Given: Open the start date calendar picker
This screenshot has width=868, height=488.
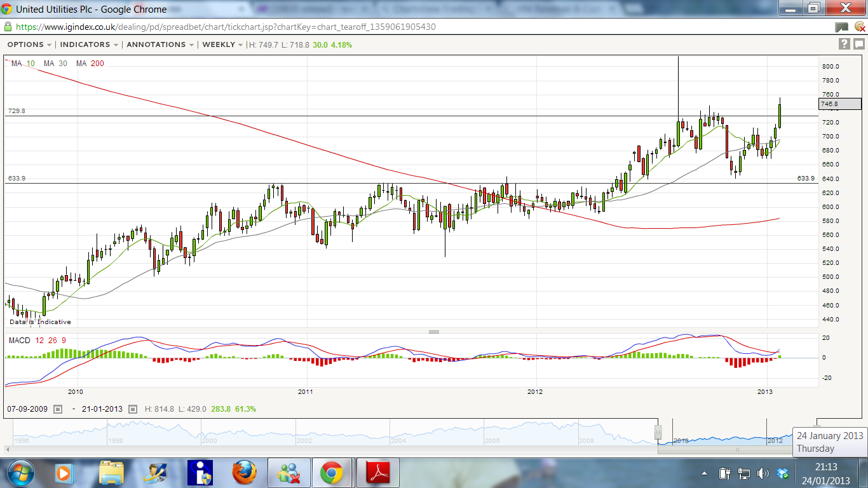Looking at the screenshot, I should tap(58, 409).
